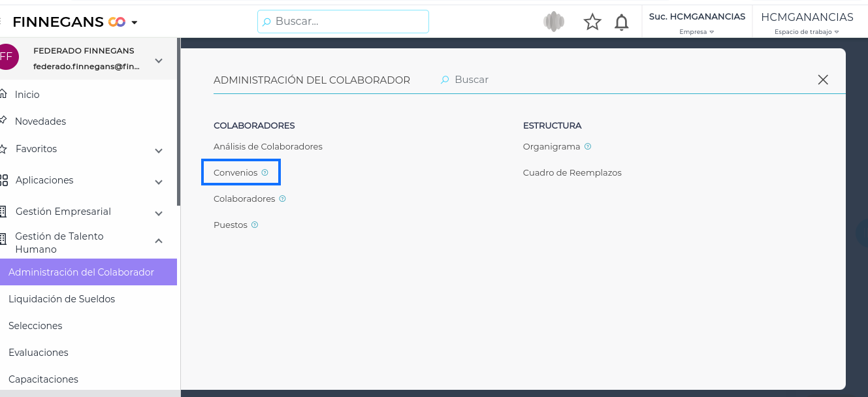Open Cuadro de Reemplazos link
This screenshot has height=397, width=868.
pyautogui.click(x=572, y=172)
